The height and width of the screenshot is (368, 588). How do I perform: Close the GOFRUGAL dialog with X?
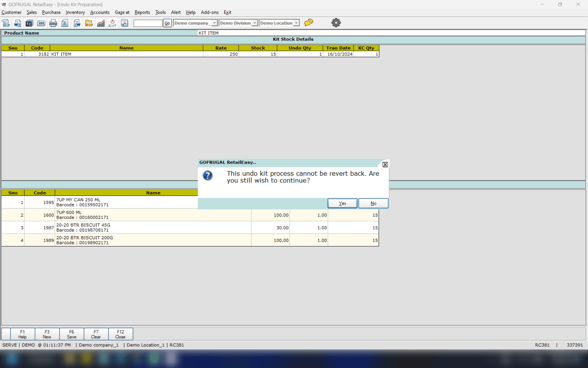[385, 165]
